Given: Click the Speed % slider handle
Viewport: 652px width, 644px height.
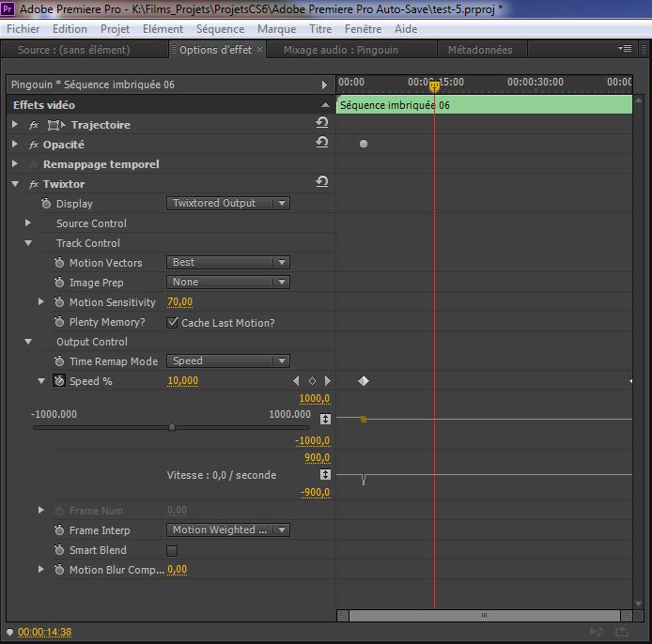Looking at the screenshot, I should click(172, 427).
